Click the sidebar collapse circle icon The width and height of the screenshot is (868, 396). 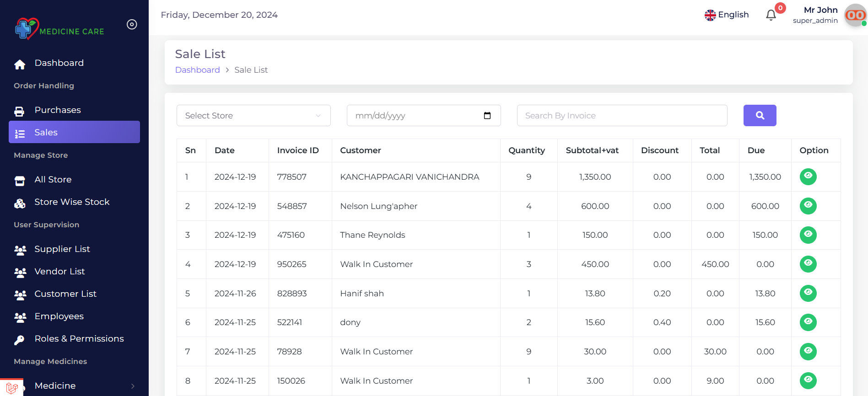click(x=132, y=24)
